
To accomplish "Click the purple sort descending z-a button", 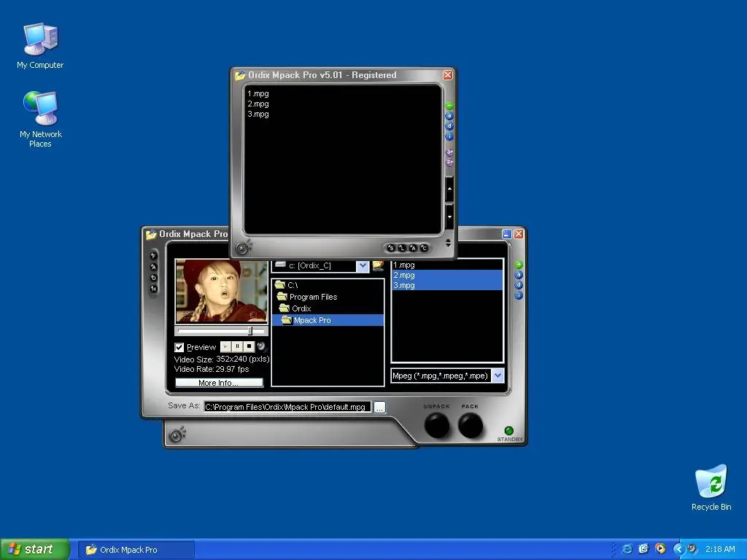I will (449, 163).
